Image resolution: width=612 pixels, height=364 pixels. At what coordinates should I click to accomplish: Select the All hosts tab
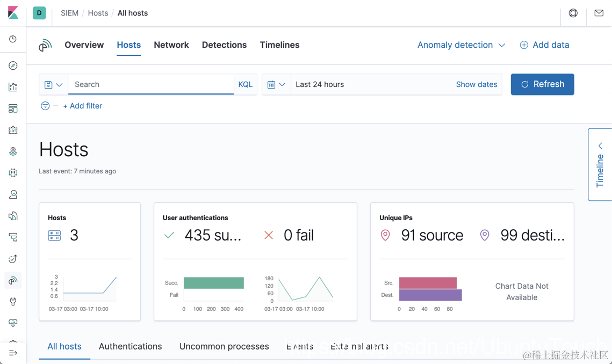point(64,346)
